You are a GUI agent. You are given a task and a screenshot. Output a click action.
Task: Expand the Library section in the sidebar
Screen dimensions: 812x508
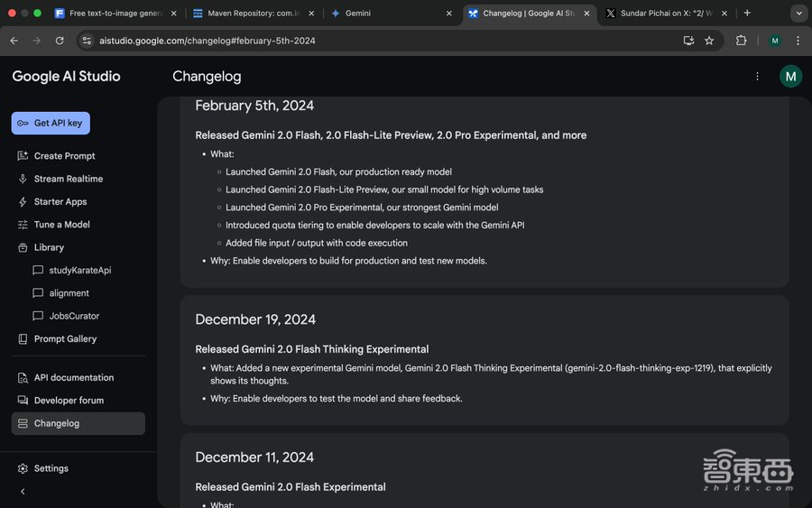(x=49, y=247)
